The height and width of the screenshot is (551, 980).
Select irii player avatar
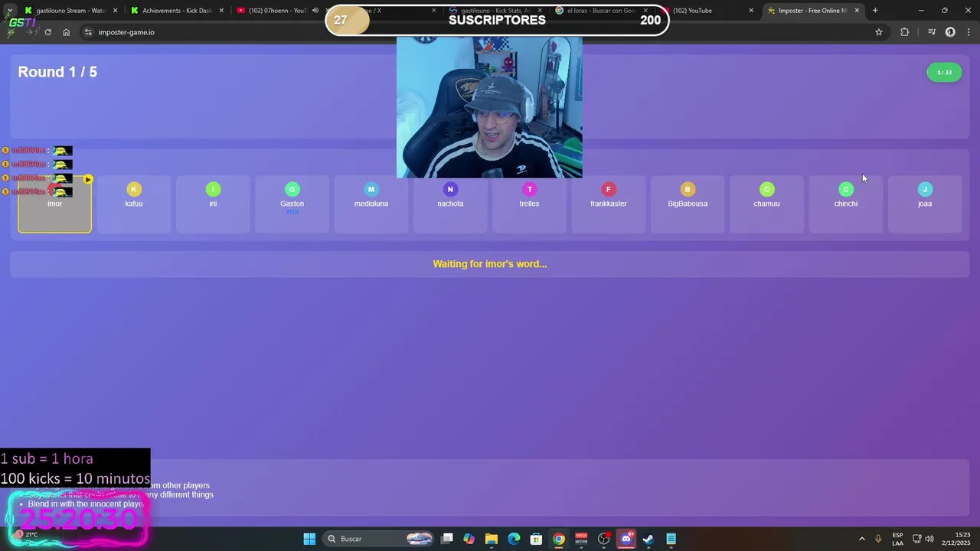pyautogui.click(x=213, y=189)
